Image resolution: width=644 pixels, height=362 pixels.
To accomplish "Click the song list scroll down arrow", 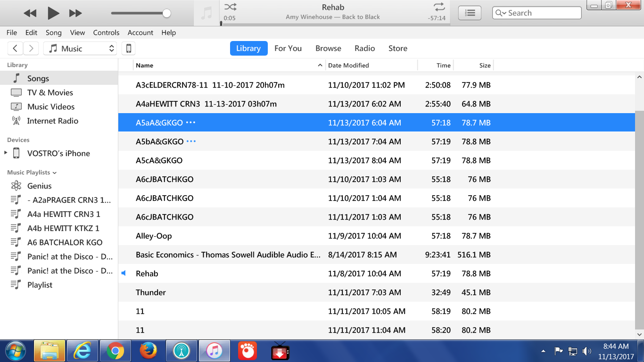I will pos(639,334).
